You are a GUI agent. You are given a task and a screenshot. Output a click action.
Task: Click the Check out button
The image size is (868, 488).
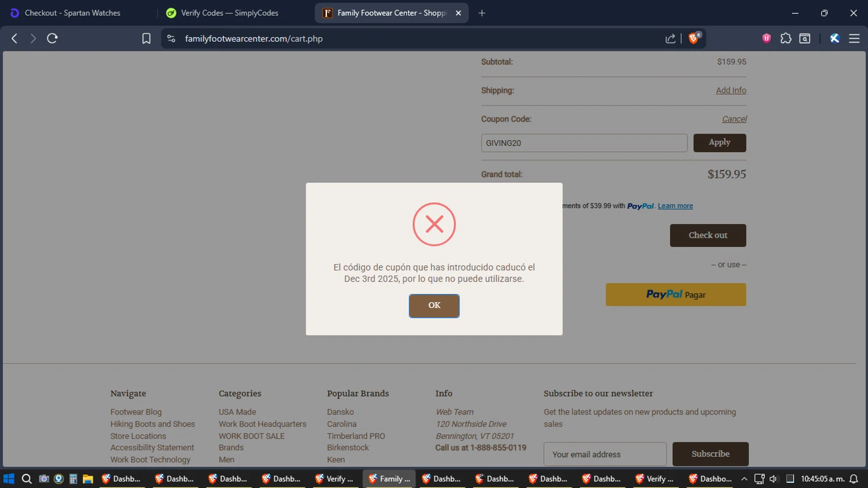tap(708, 235)
